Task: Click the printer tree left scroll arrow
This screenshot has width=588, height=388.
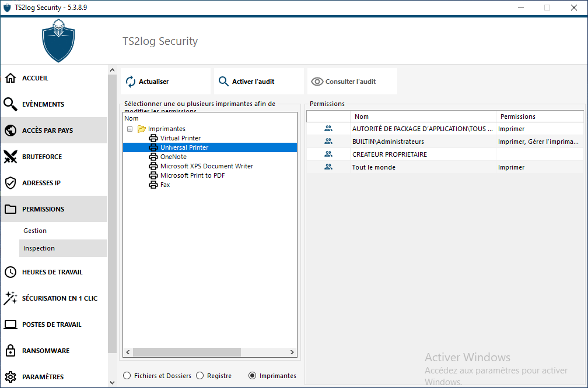Action: (x=128, y=352)
